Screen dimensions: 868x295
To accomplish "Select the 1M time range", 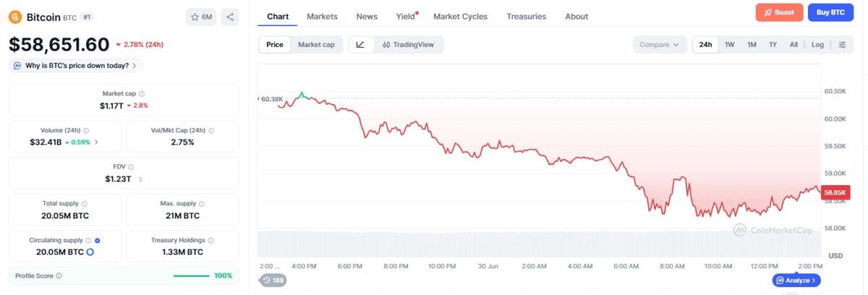I will tap(752, 45).
